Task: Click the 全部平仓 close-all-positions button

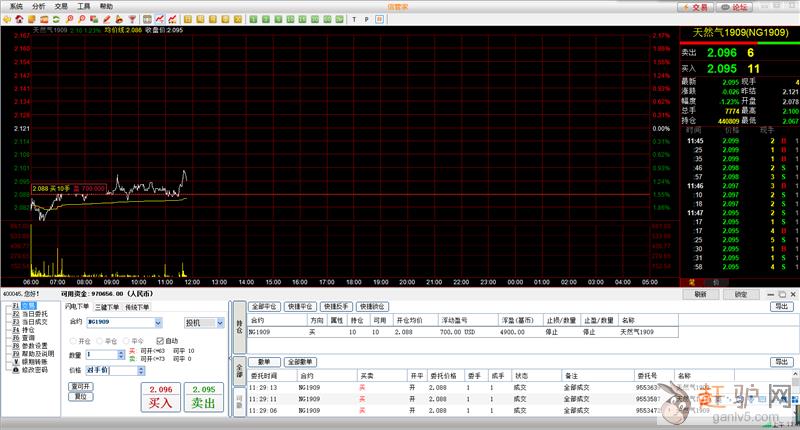Action: point(266,306)
